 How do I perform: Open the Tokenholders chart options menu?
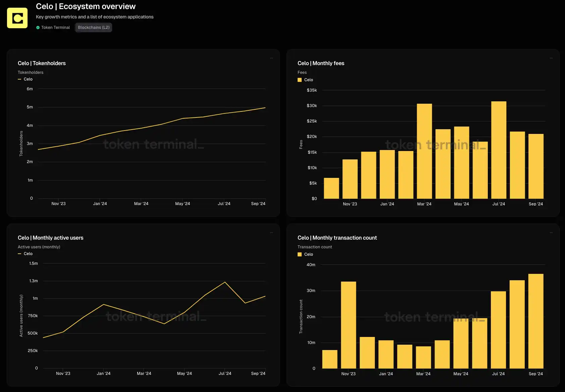(271, 58)
